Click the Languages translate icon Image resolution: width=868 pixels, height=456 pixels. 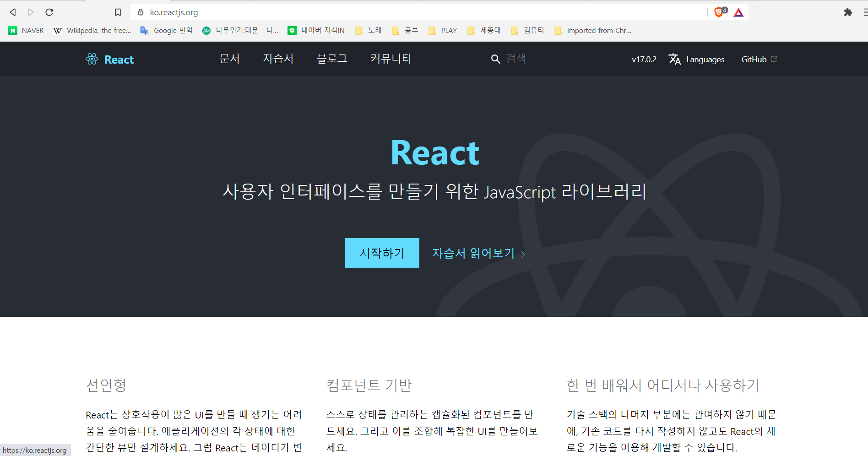tap(674, 59)
